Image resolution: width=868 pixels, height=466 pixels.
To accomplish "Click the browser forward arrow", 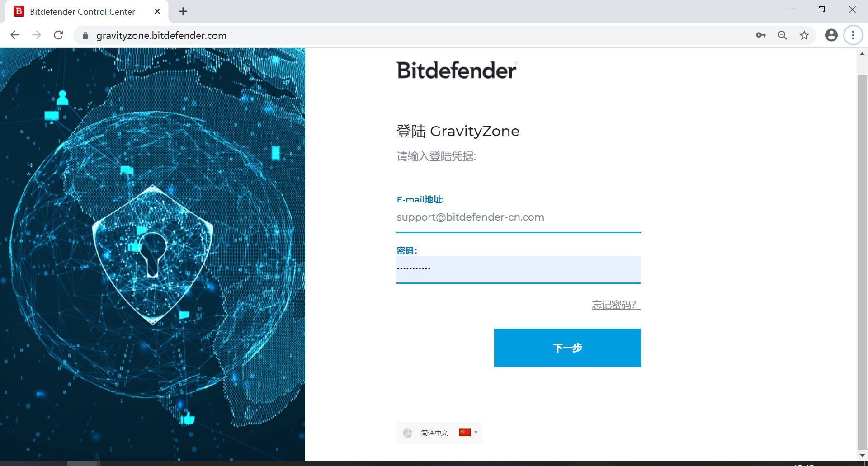I will click(x=37, y=35).
